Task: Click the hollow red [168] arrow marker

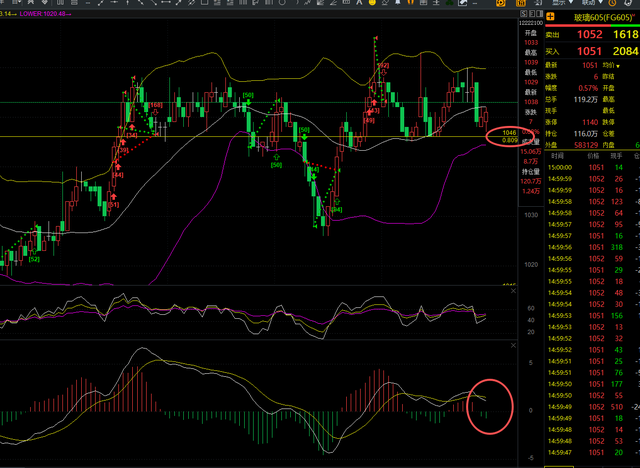Action: click(x=155, y=112)
